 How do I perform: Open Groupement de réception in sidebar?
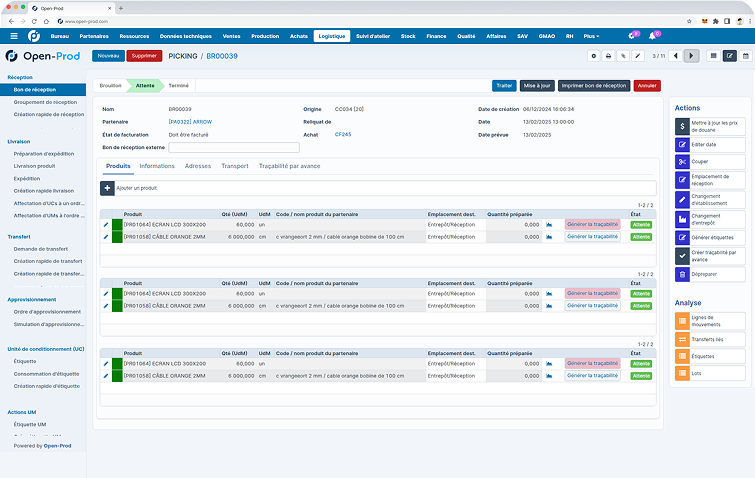click(x=45, y=102)
